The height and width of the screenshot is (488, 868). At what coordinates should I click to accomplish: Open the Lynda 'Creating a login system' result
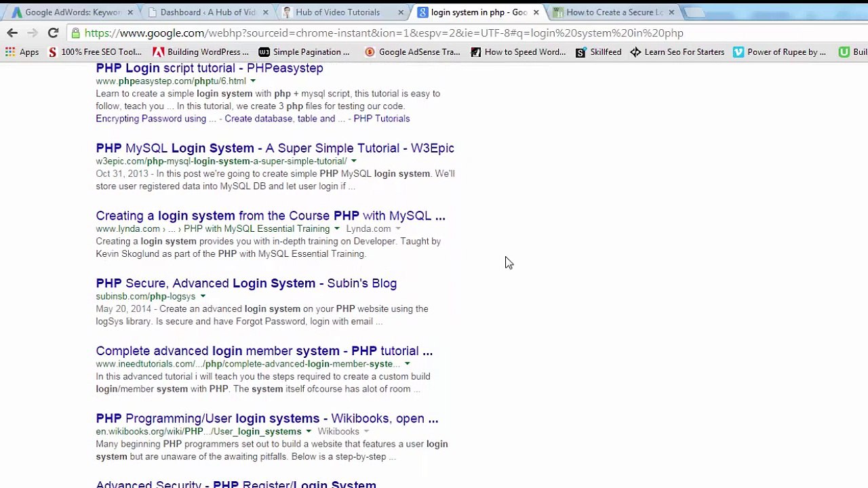(x=271, y=216)
